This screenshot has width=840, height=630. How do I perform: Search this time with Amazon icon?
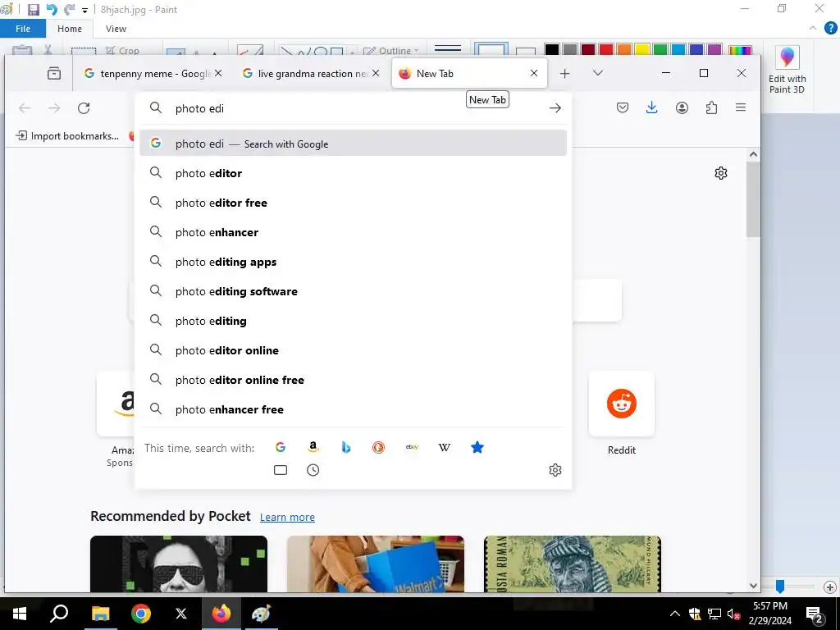[313, 447]
